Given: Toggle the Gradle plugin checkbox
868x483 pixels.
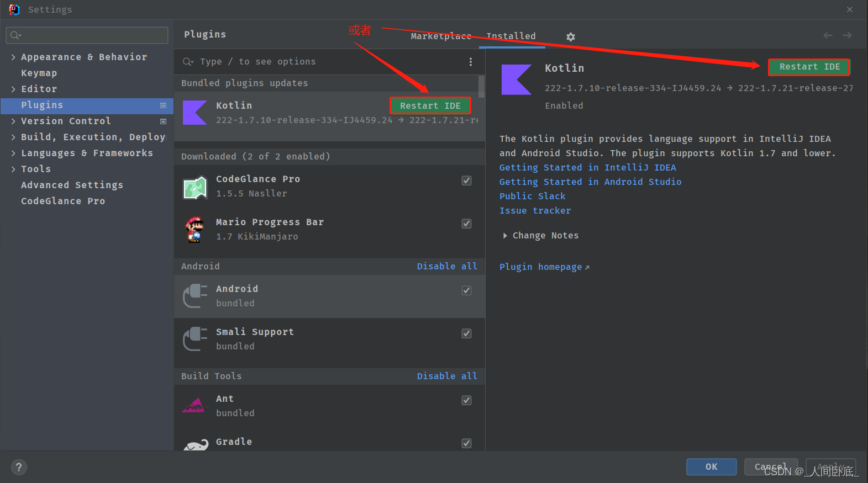Looking at the screenshot, I should (467, 443).
